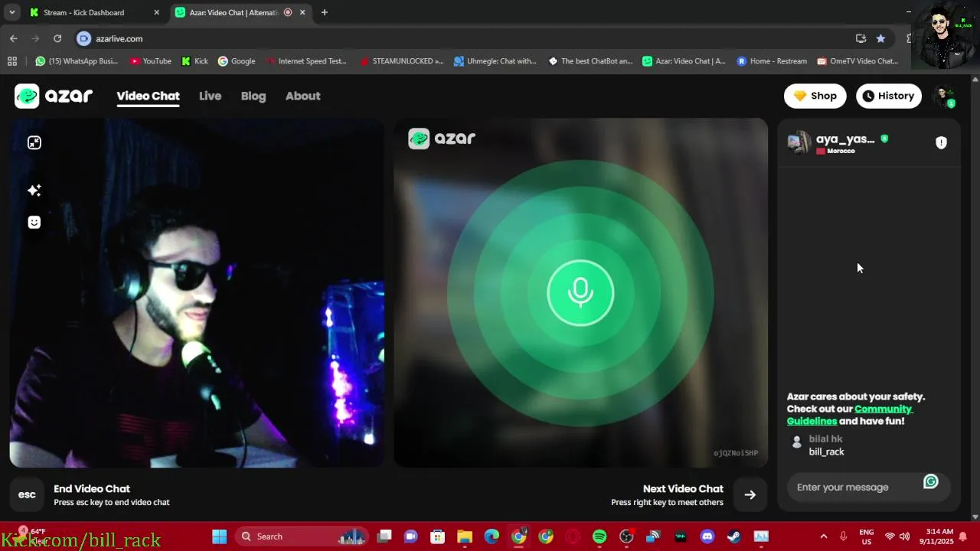Open Steam in taskbar

(734, 536)
